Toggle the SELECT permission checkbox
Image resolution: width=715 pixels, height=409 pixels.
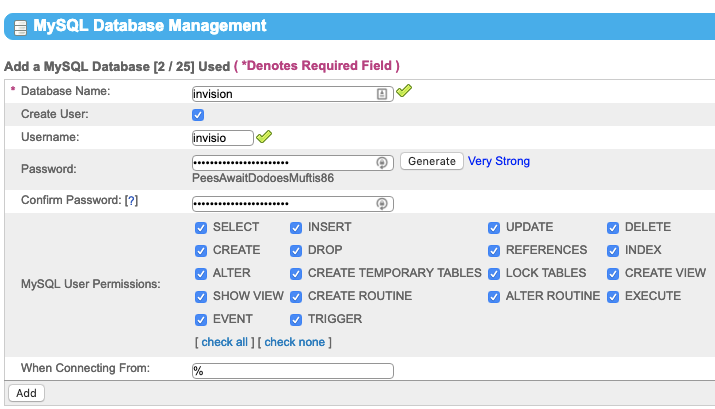[201, 228]
